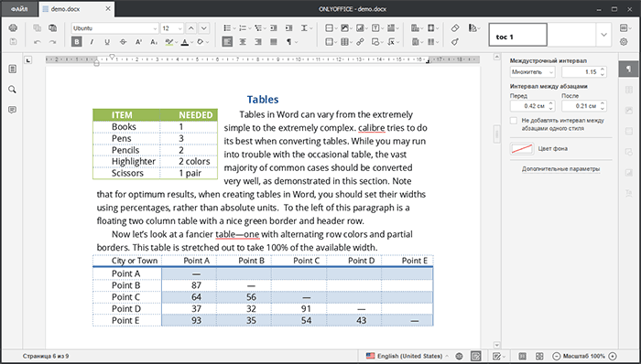The width and height of the screenshot is (641, 364).
Task: Fit the page to window in status bar
Action: pyautogui.click(x=523, y=357)
